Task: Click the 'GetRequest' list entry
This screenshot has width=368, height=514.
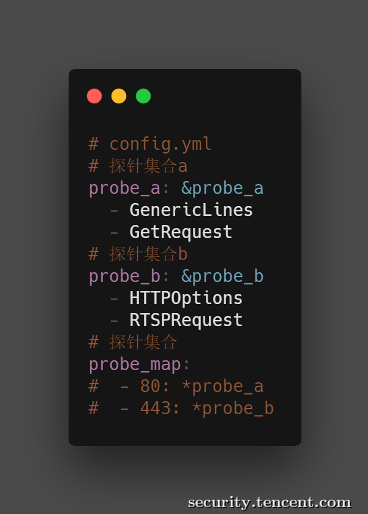Action: point(181,232)
